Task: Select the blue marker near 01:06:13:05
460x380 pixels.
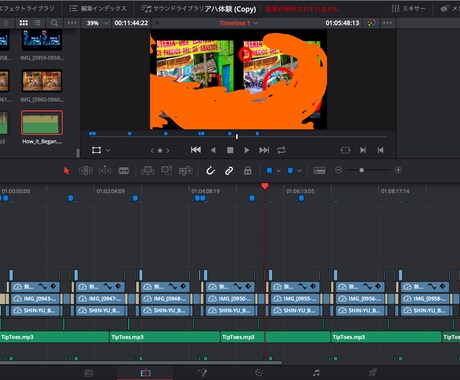Action: tap(301, 198)
